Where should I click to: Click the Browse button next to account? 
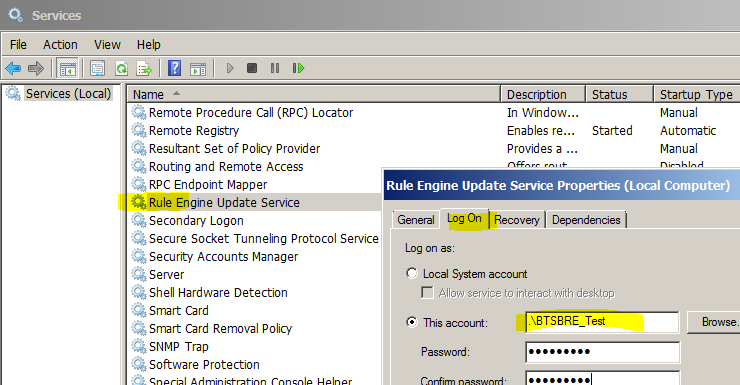click(714, 322)
